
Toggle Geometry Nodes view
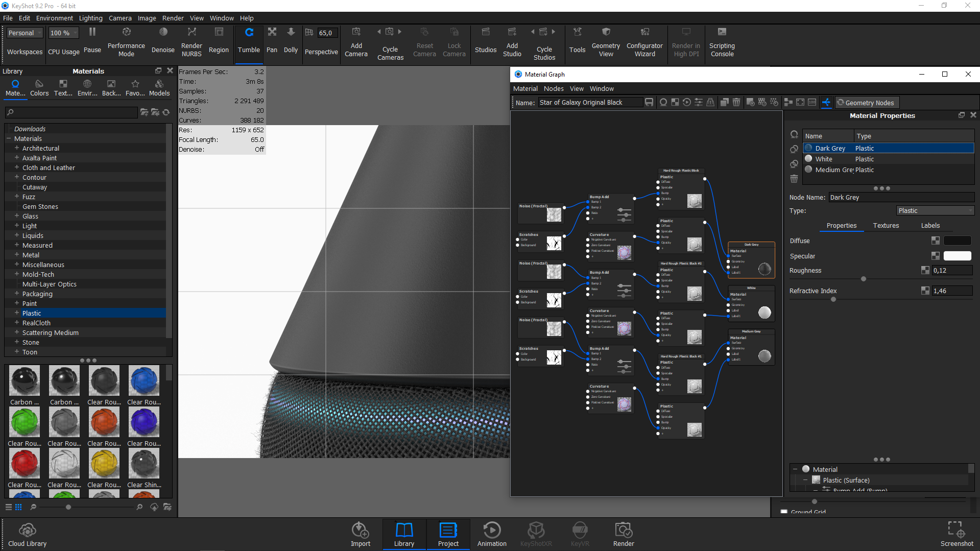tap(867, 102)
